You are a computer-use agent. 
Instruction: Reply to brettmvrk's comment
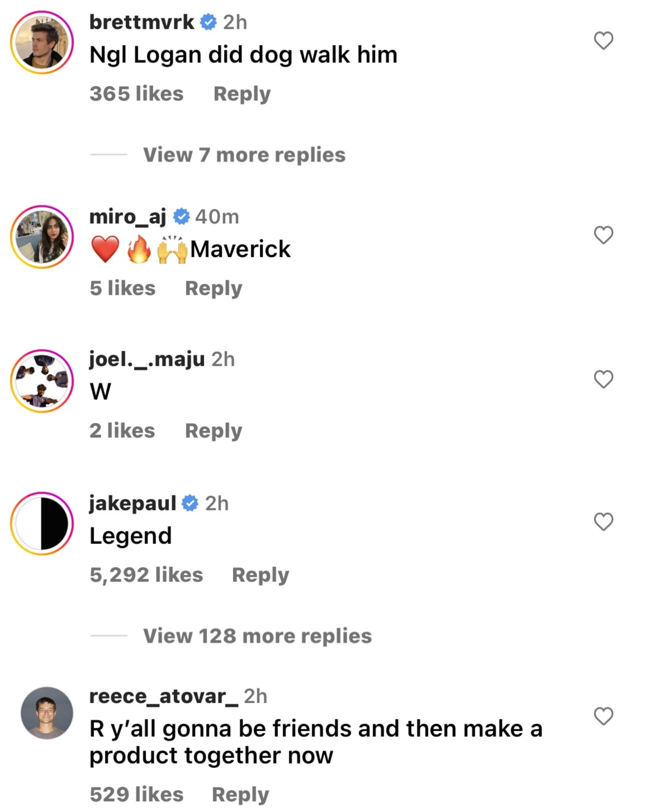tap(242, 93)
